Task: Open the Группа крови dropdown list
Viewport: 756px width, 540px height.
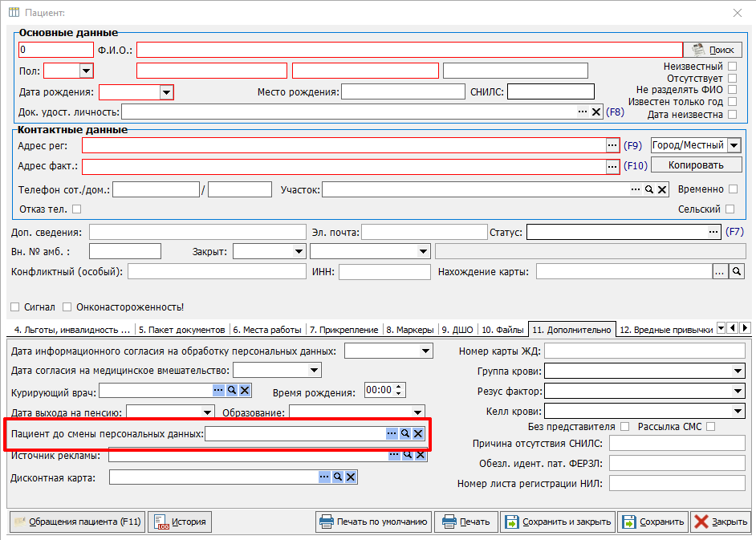Action: tap(738, 371)
